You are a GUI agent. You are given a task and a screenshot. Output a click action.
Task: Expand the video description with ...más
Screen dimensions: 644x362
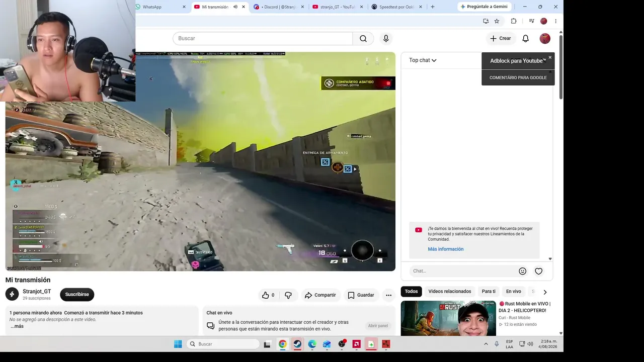[x=17, y=326]
